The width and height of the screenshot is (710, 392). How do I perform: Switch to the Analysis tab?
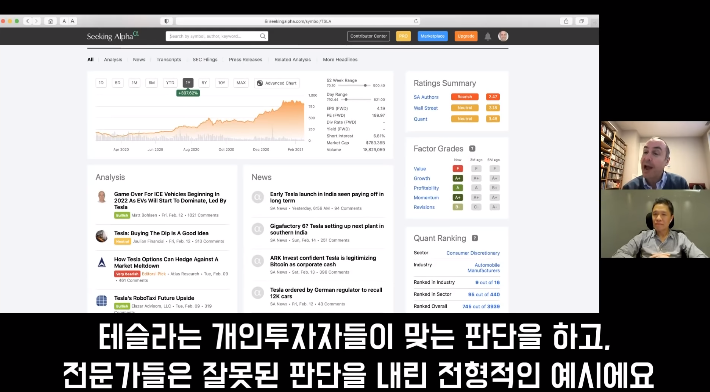(x=113, y=59)
